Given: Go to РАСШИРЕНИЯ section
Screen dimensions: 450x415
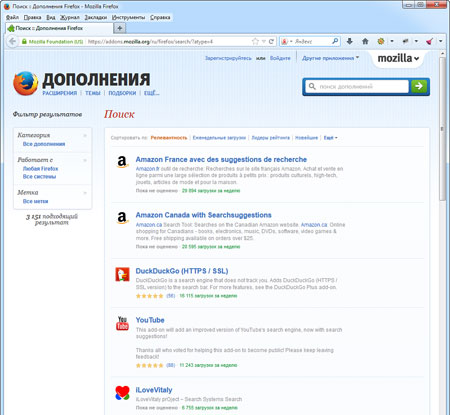Looking at the screenshot, I should (x=59, y=93).
